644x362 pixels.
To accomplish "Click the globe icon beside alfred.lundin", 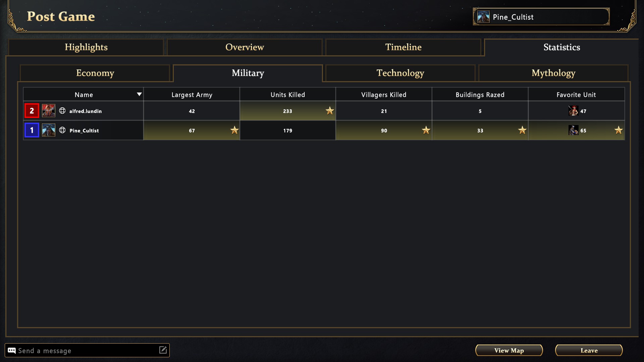I will [62, 111].
